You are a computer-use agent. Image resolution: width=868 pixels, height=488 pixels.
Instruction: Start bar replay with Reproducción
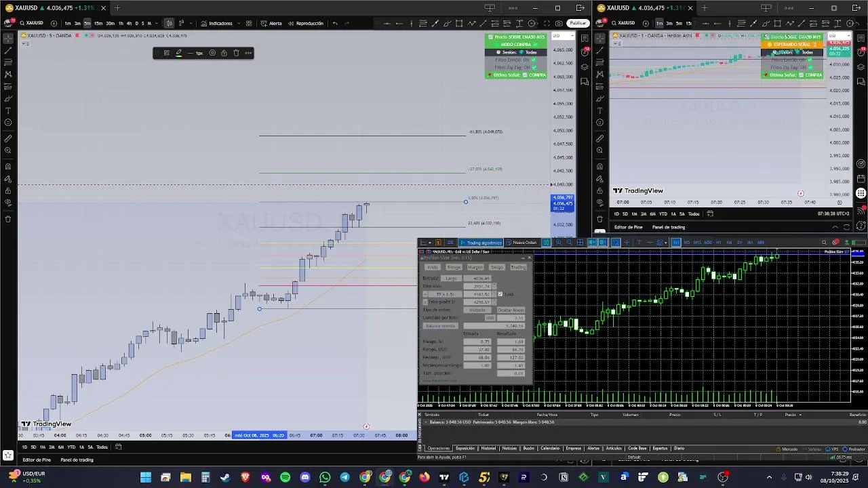306,23
